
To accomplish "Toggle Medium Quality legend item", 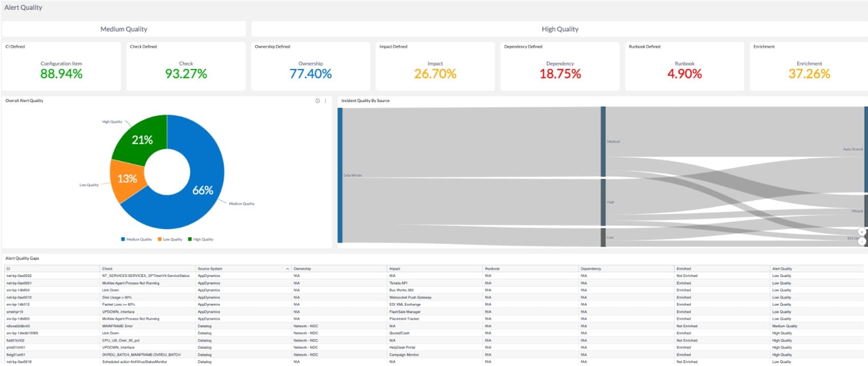I will coord(136,239).
